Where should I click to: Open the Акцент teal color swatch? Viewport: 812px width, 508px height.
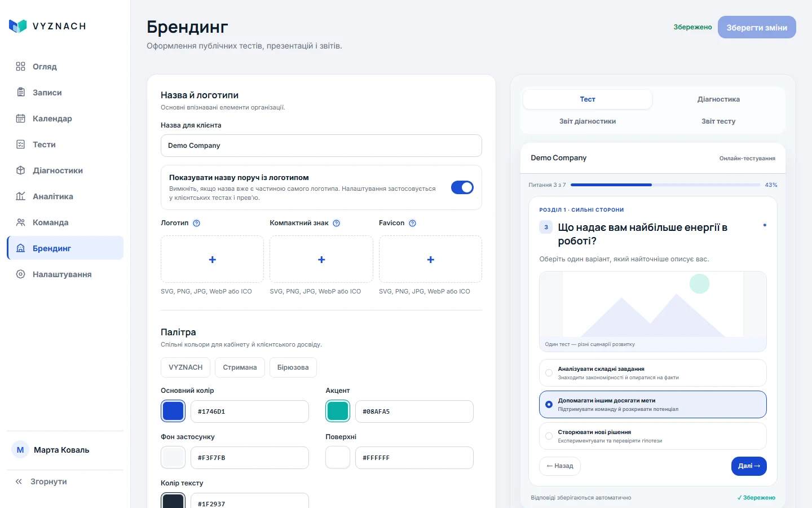[338, 411]
